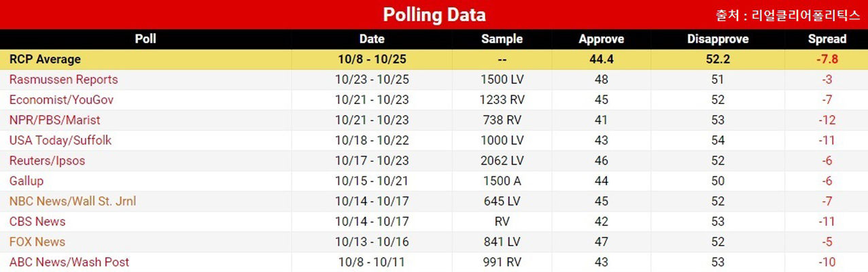Screen dimensions: 868x272
Task: Click the Disapprove column header
Action: click(x=718, y=39)
